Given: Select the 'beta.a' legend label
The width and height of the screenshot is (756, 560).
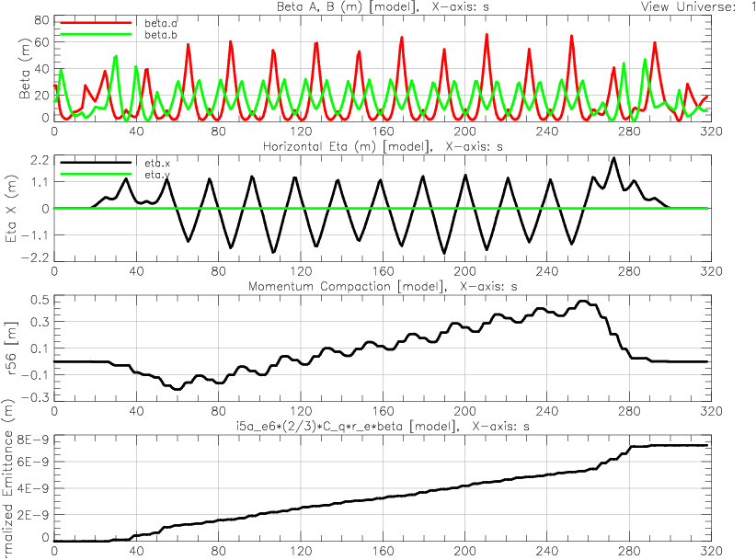Looking at the screenshot, I should pyautogui.click(x=161, y=23).
